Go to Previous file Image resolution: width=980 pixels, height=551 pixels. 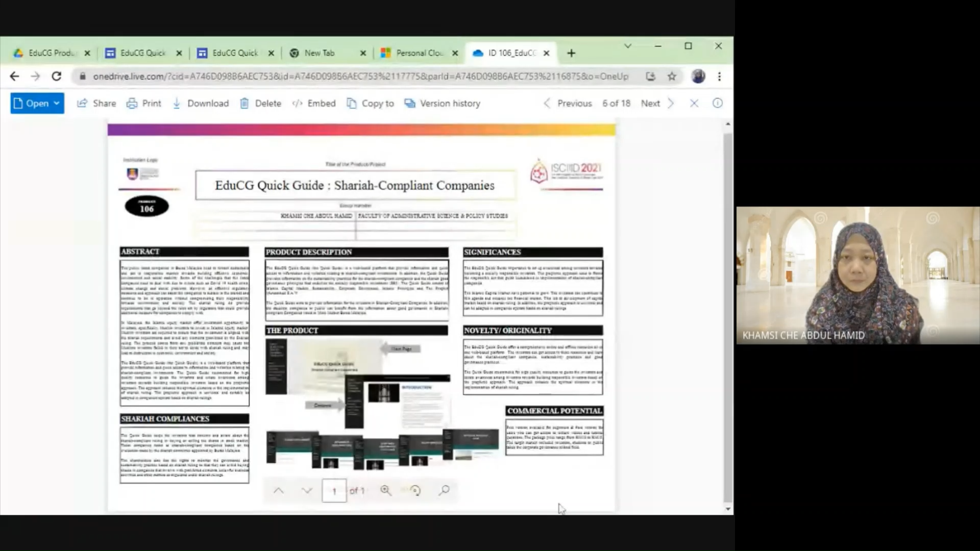[x=568, y=103]
